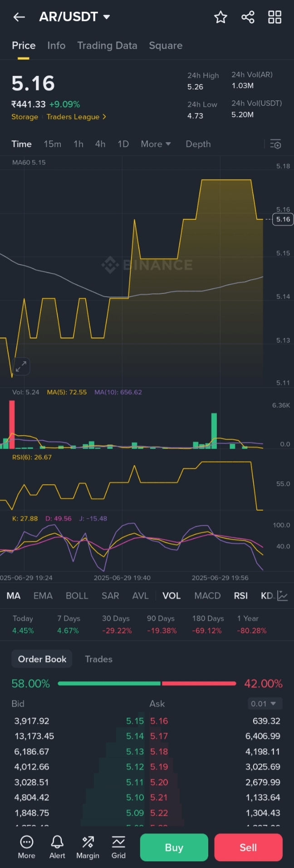This screenshot has width=294, height=868.
Task: Click ask price 5.22 in order book
Action: pyautogui.click(x=159, y=813)
